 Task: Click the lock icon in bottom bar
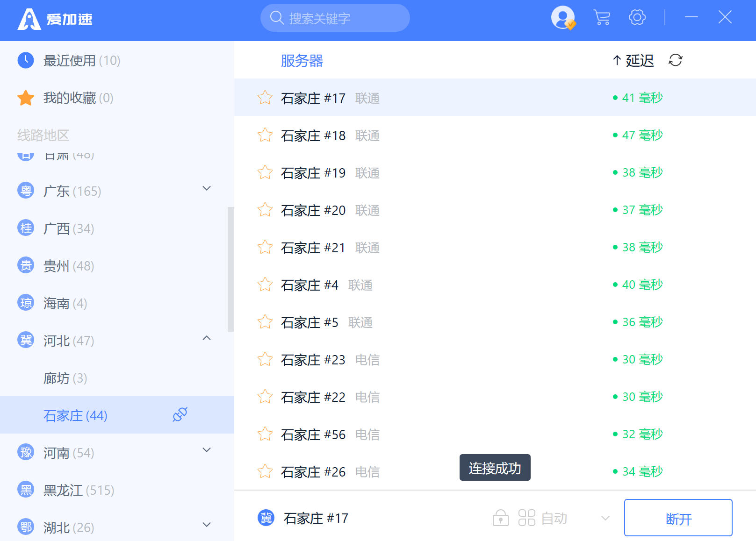(500, 518)
